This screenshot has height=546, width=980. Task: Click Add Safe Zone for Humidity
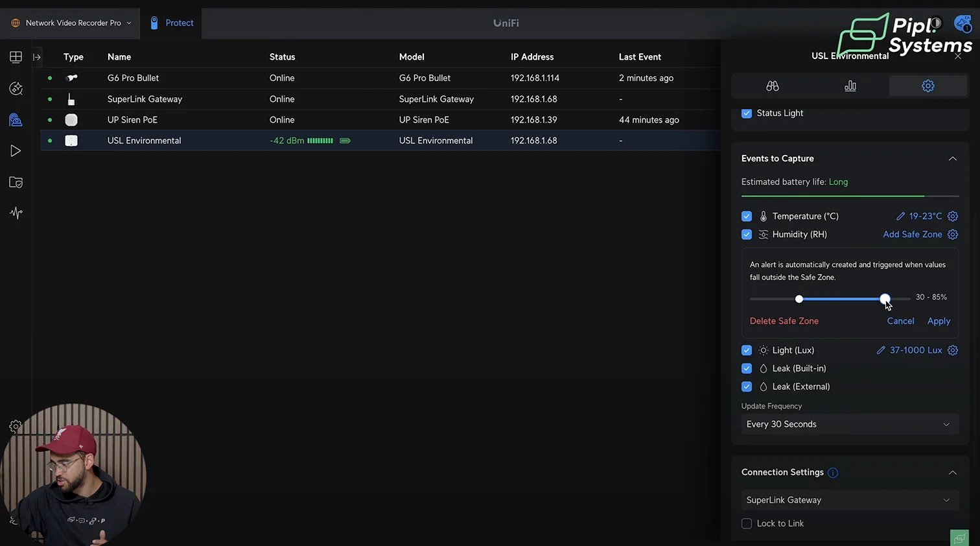912,234
